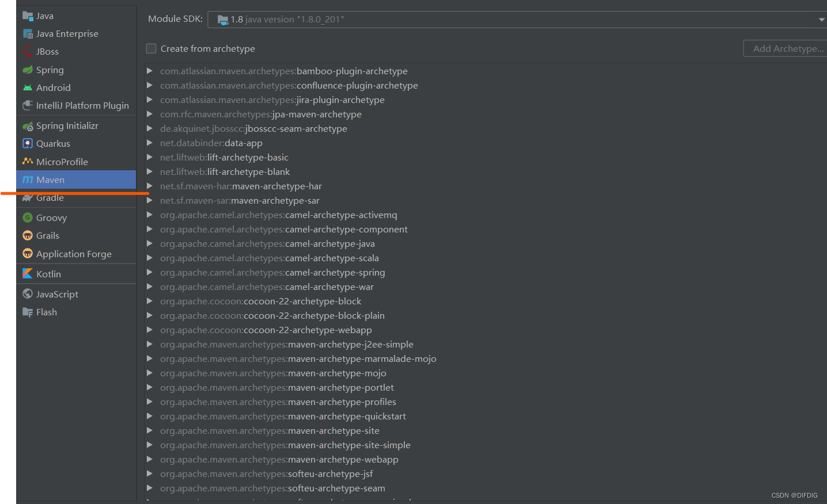This screenshot has height=504, width=827.
Task: Expand jbosscc-seam-archetype entry
Action: (150, 128)
